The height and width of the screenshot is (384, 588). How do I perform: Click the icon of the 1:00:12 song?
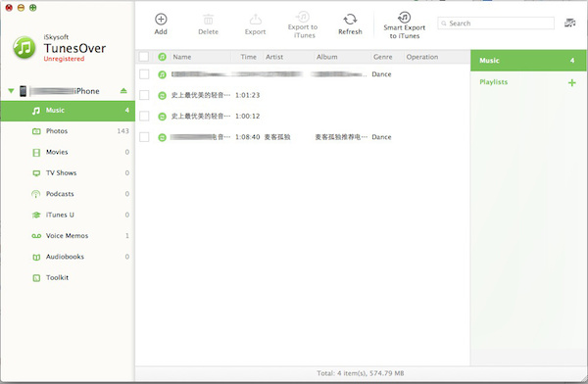pyautogui.click(x=162, y=117)
